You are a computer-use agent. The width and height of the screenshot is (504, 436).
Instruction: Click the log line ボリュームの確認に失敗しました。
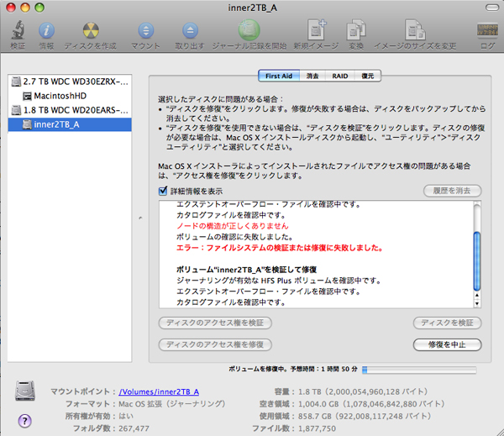coord(234,237)
